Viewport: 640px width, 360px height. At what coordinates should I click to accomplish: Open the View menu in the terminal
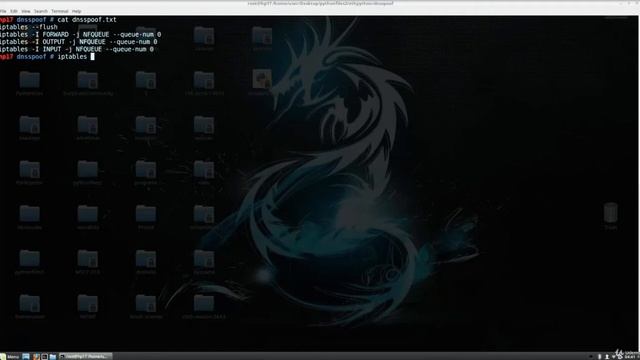point(26,11)
